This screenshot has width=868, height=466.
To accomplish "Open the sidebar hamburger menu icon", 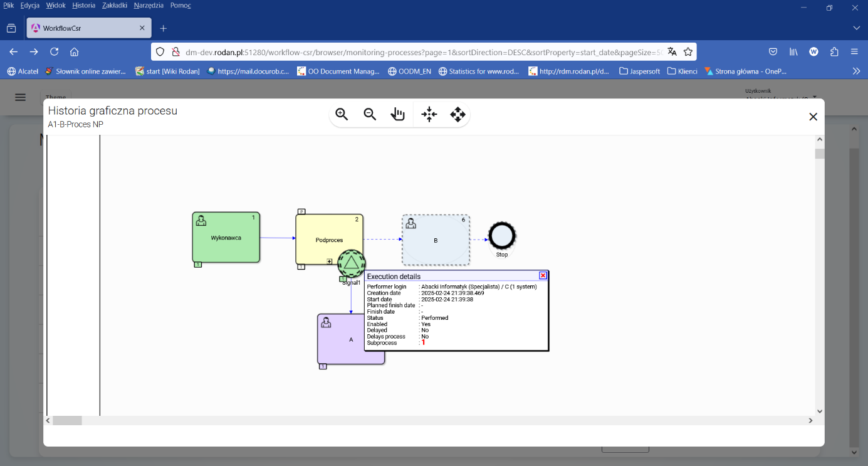I will coord(20,97).
